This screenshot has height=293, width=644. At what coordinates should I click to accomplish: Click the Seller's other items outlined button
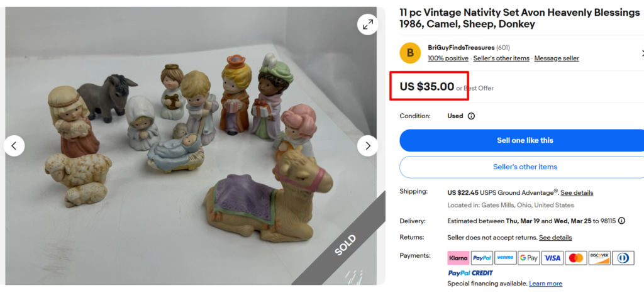point(525,167)
